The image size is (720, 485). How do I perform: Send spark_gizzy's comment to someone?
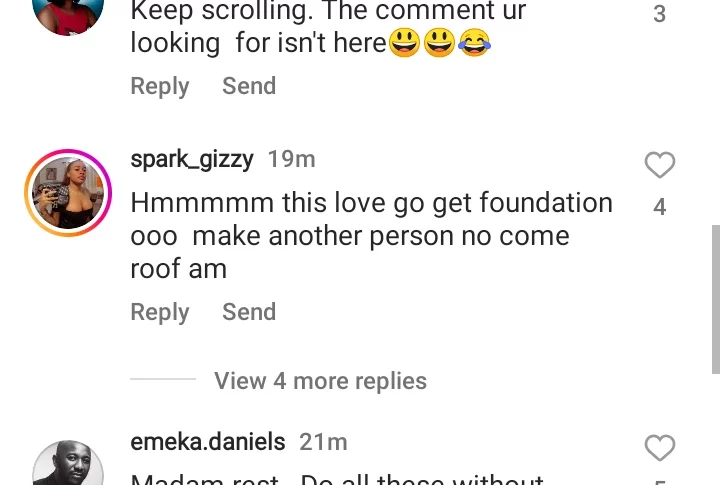(x=249, y=312)
